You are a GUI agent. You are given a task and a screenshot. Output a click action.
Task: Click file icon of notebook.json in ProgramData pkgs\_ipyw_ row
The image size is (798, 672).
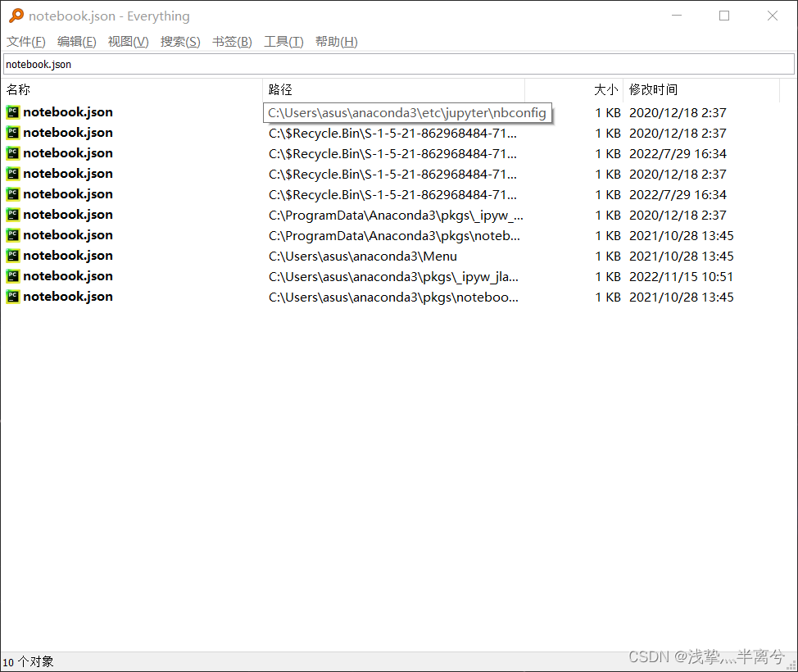pyautogui.click(x=13, y=215)
